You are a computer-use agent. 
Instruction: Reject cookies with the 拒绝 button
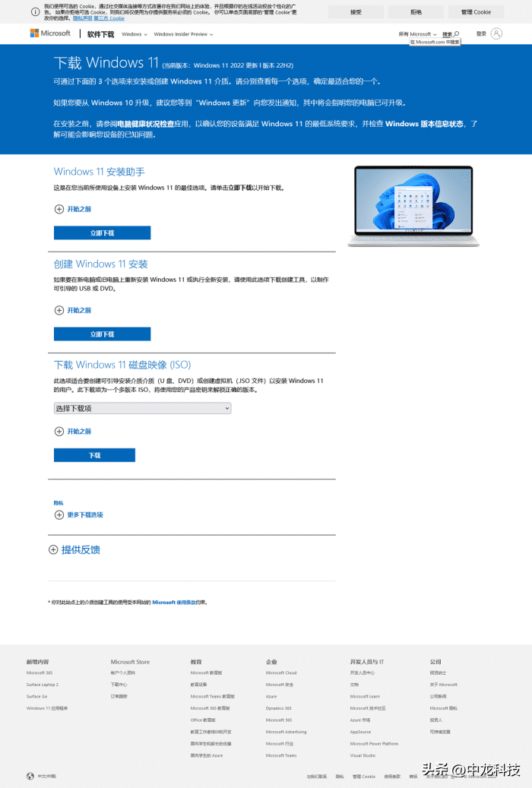point(416,11)
